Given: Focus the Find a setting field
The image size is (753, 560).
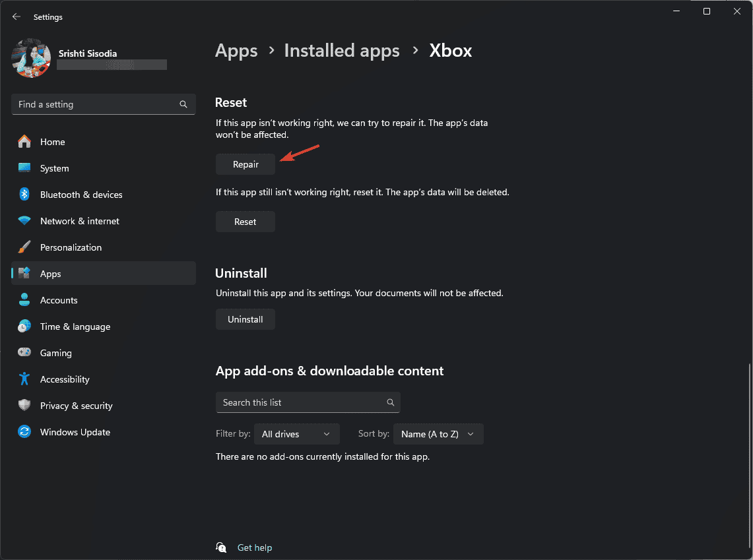Looking at the screenshot, I should (x=103, y=104).
